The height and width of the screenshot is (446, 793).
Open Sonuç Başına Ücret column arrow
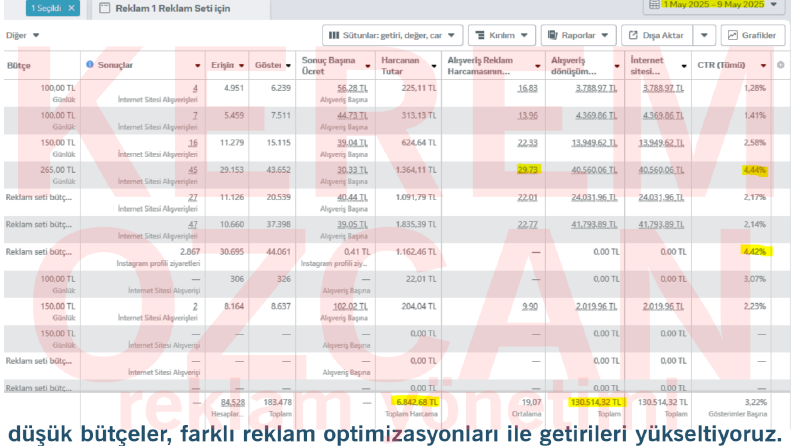(x=368, y=66)
